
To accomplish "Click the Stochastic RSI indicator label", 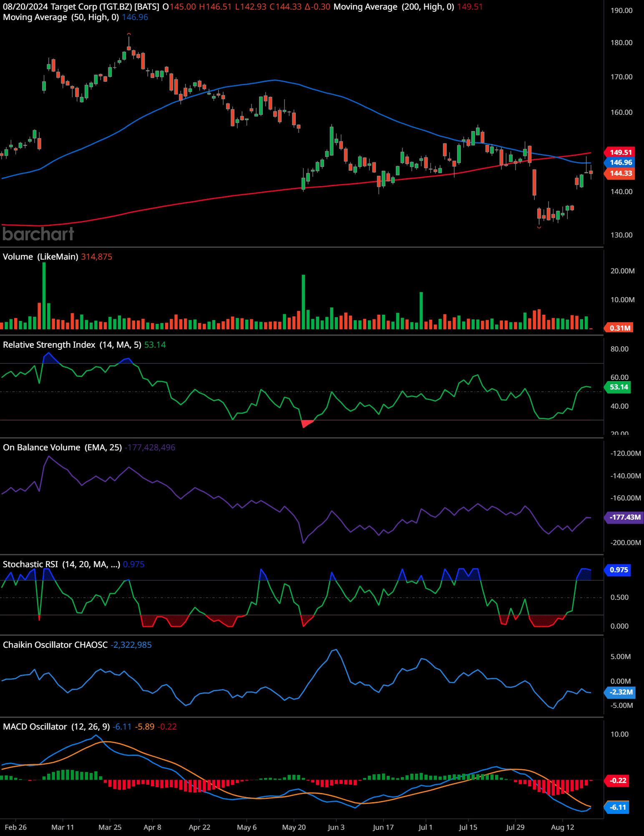I will [x=61, y=564].
